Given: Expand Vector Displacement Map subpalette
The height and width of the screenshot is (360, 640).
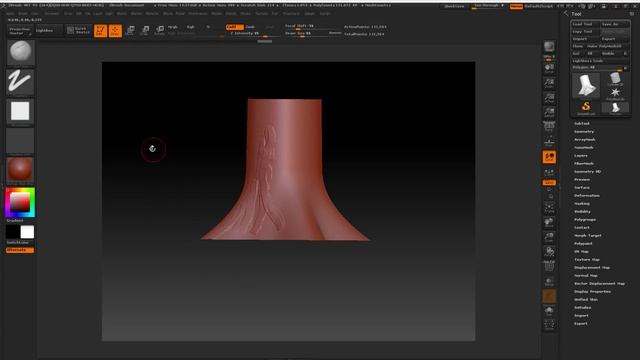Looking at the screenshot, I should pyautogui.click(x=599, y=283).
